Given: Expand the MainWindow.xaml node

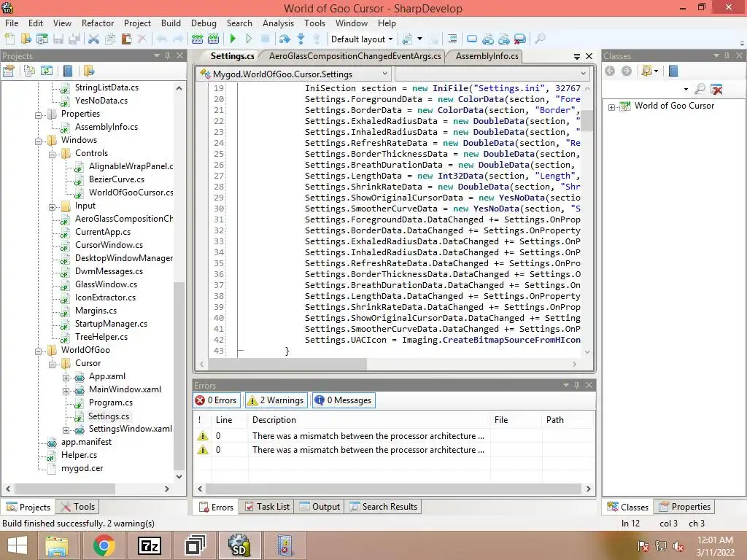Looking at the screenshot, I should [x=66, y=391].
